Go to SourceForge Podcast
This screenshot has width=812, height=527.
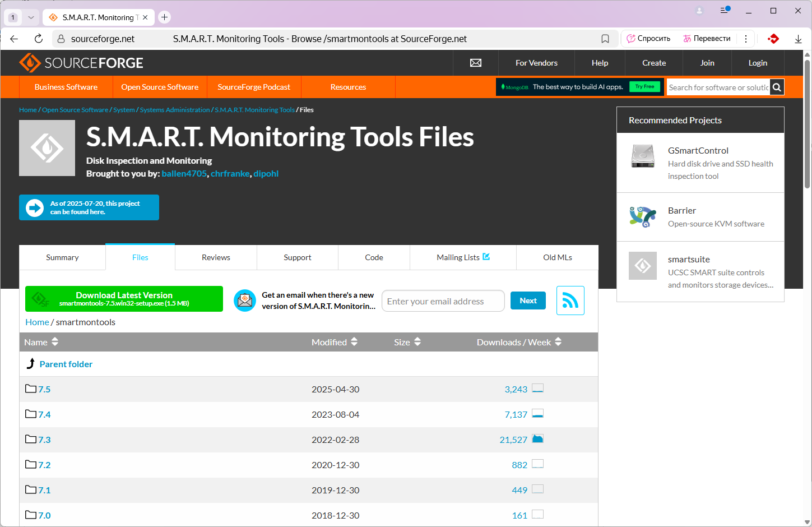tap(254, 87)
